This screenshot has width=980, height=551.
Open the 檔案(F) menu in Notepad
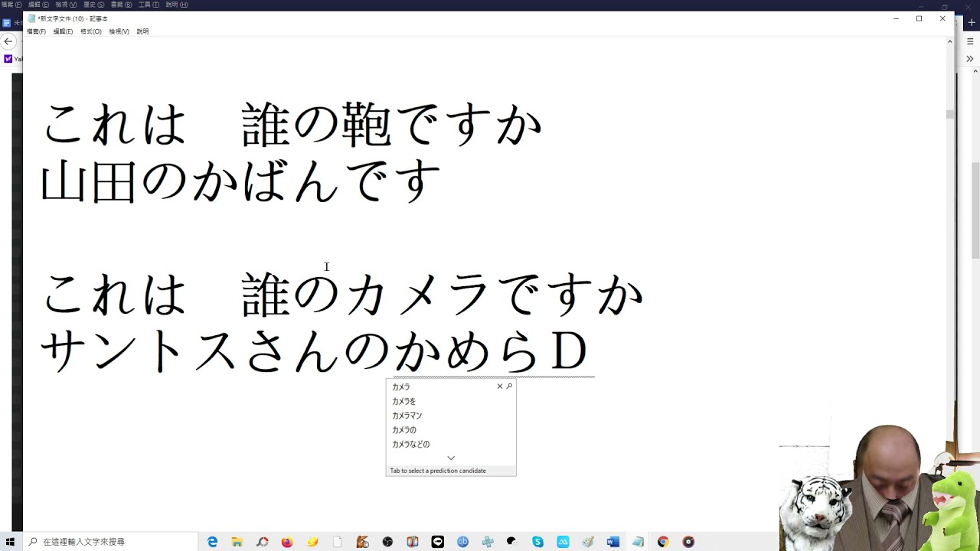36,31
